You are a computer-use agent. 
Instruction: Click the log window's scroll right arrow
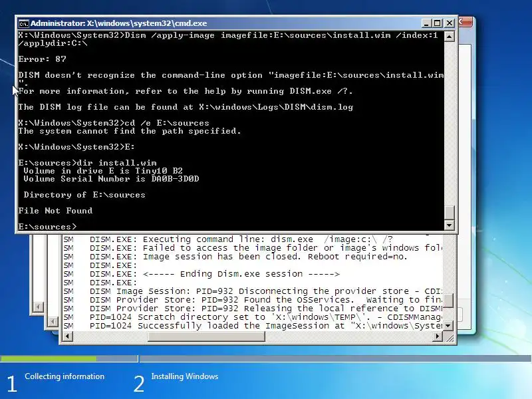tap(438, 336)
